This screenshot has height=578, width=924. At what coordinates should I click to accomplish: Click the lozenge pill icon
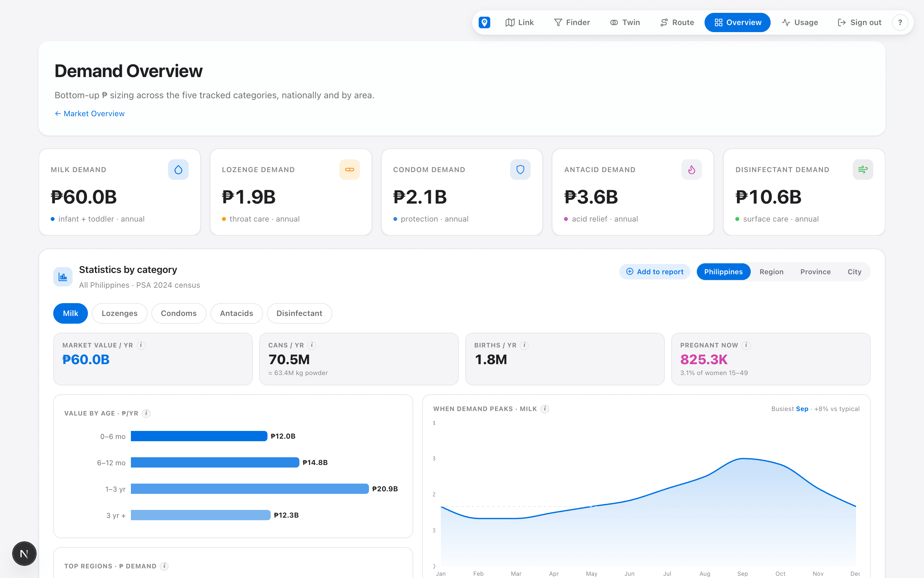(349, 170)
